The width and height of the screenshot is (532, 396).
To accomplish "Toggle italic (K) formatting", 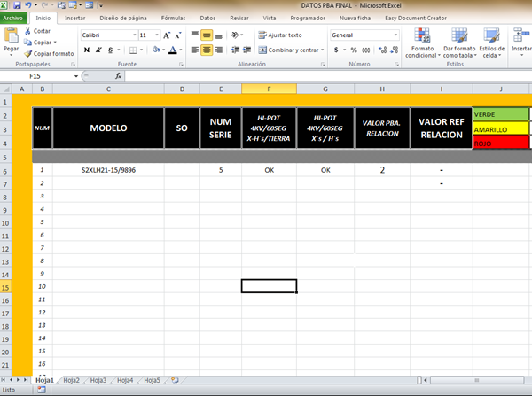I will coord(98,50).
